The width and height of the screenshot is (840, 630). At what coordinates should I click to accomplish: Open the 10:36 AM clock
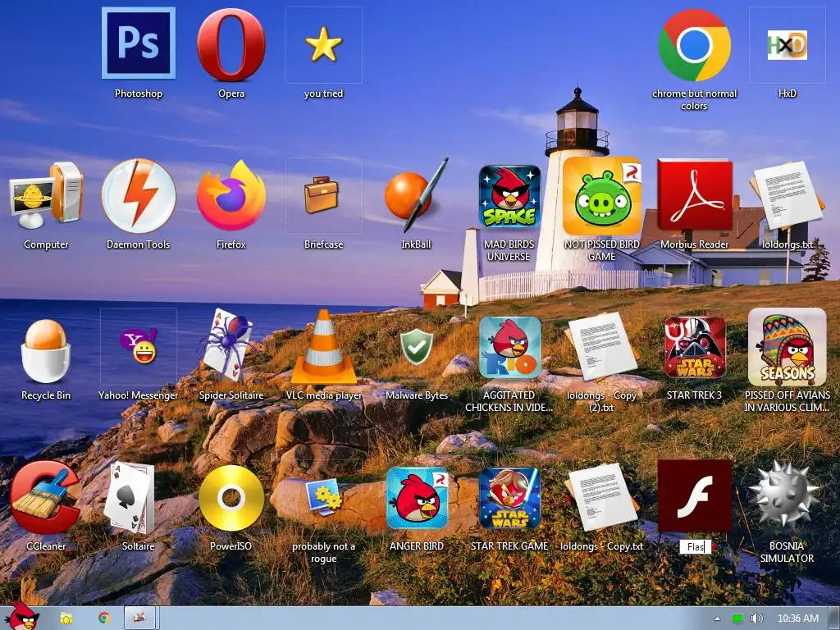point(797,619)
